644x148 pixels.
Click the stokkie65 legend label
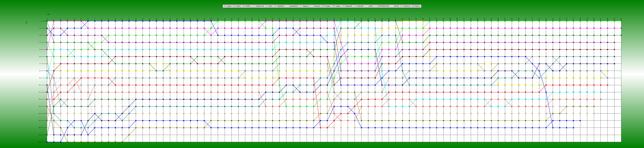[360, 6]
